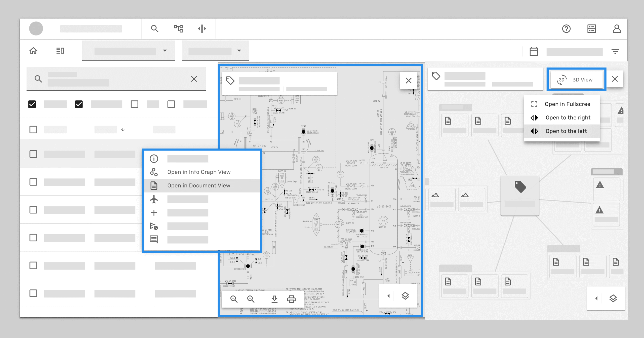This screenshot has height=338, width=644.
Task: Collapse document layers panel with left arrow
Action: (388, 296)
